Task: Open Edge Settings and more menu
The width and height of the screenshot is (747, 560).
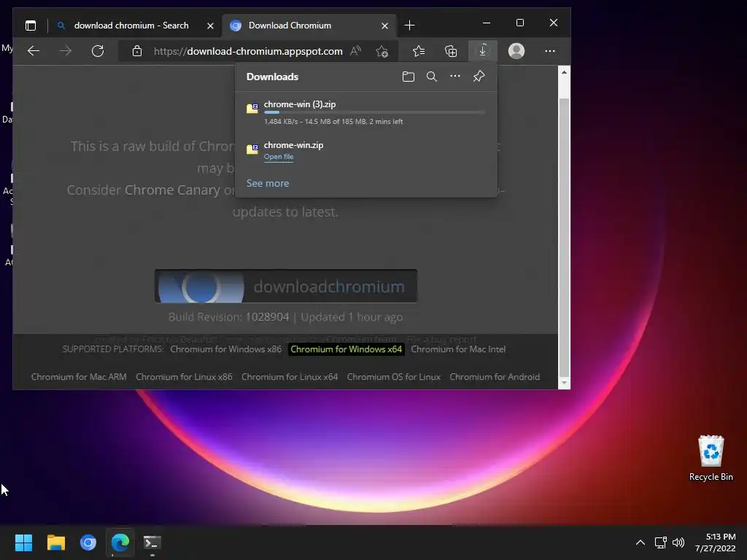Action: (x=550, y=51)
